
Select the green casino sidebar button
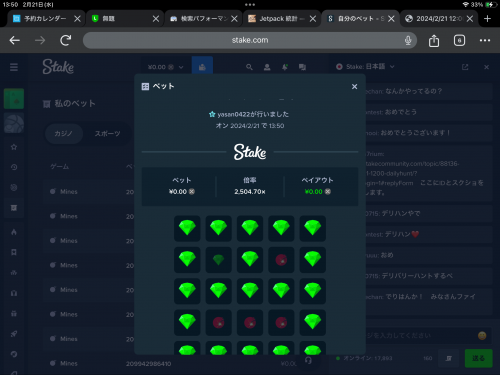(x=14, y=99)
